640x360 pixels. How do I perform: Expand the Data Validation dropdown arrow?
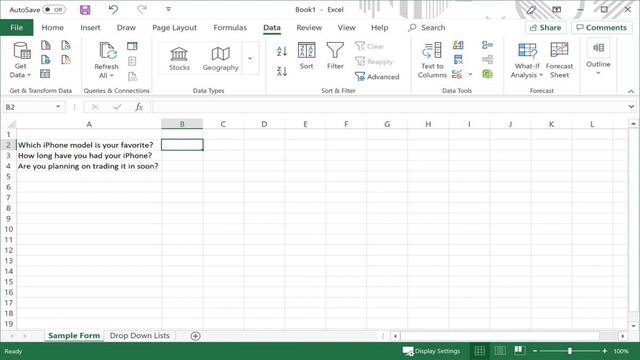pos(470,74)
